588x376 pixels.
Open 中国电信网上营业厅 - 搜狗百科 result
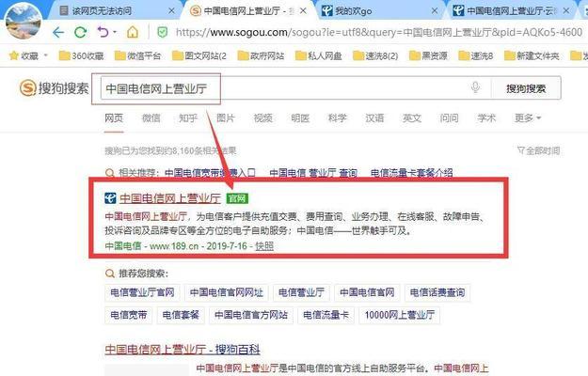click(183, 350)
